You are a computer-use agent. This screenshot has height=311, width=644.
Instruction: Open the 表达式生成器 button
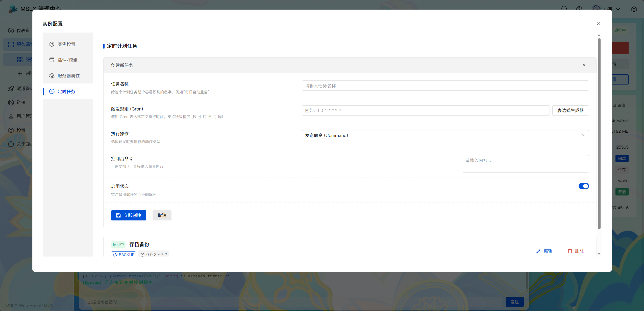(570, 110)
